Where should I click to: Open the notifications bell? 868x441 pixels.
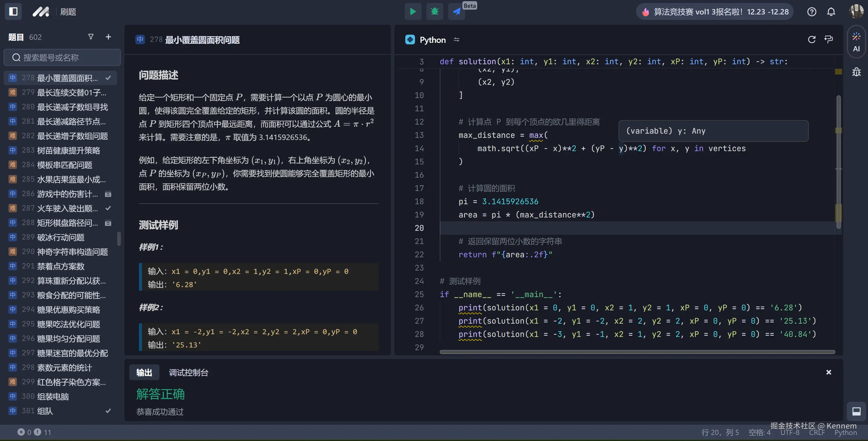coord(831,12)
